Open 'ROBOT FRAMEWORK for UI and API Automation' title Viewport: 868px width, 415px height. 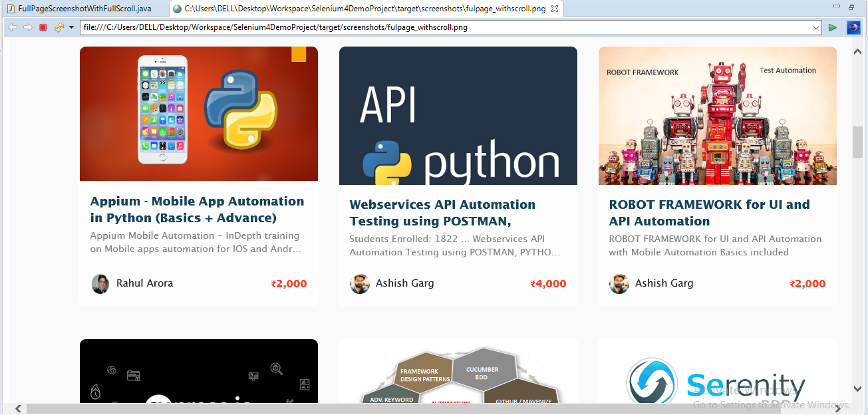coord(710,213)
